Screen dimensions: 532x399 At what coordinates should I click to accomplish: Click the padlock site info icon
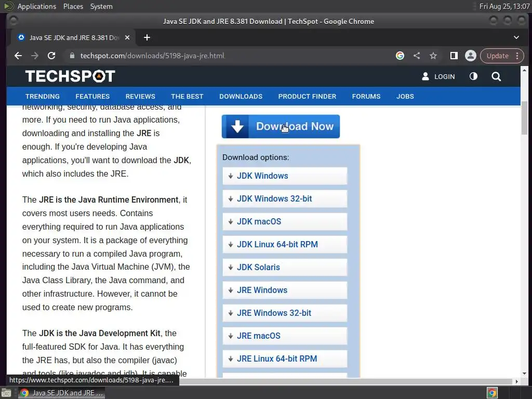click(x=72, y=56)
